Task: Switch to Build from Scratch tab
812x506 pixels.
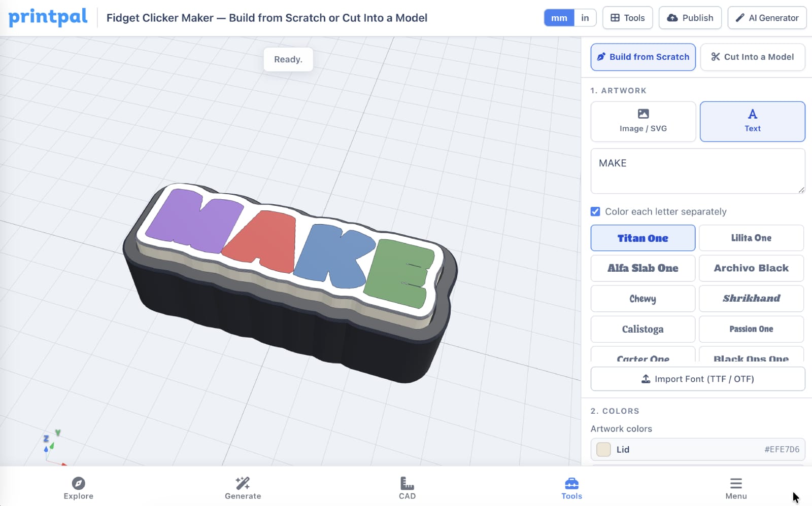Action: (643, 57)
